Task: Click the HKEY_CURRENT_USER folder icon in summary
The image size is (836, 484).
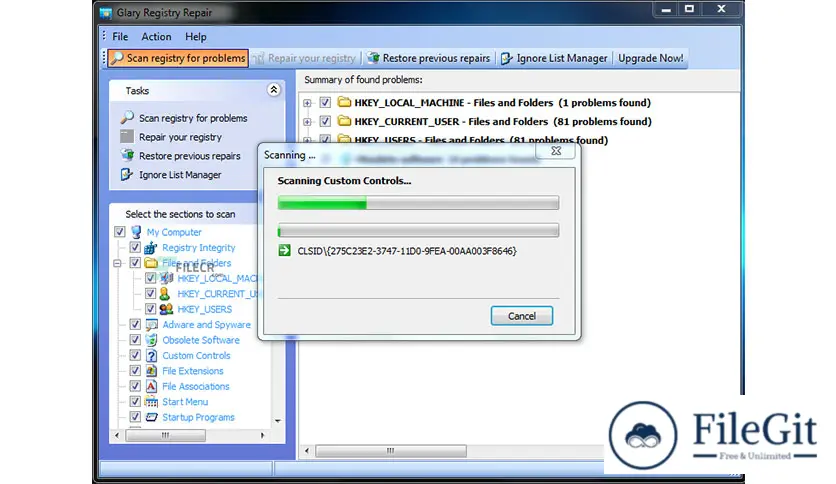Action: click(x=344, y=121)
